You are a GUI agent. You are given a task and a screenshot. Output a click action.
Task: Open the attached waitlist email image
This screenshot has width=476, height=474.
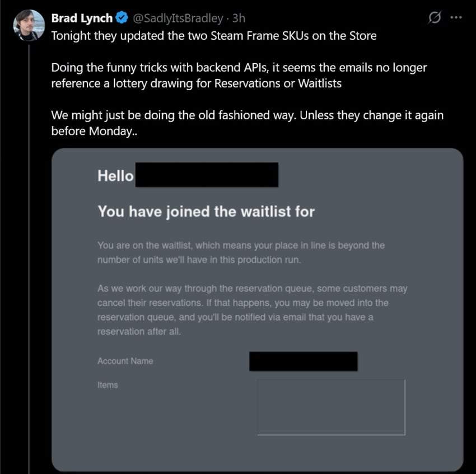click(x=258, y=310)
